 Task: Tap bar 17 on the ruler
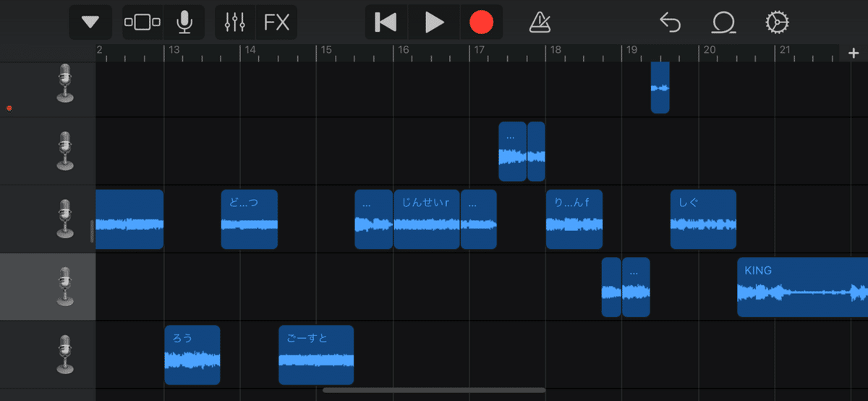(x=479, y=50)
